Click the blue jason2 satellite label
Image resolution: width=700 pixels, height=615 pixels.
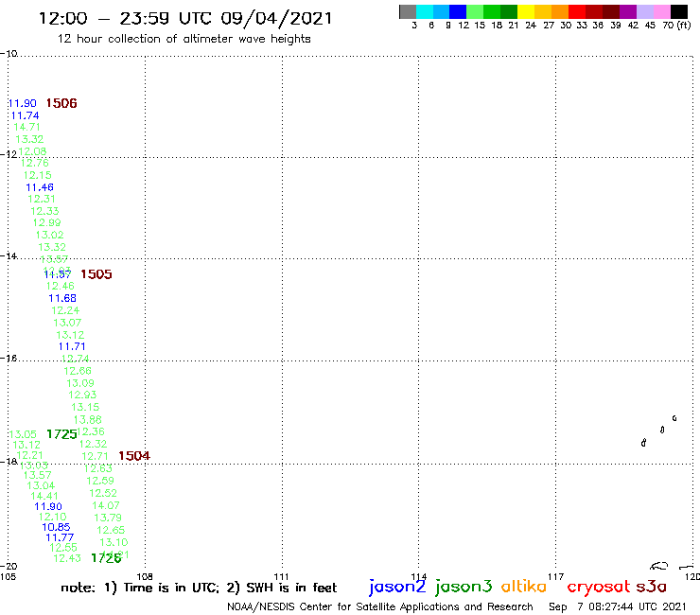tap(397, 587)
